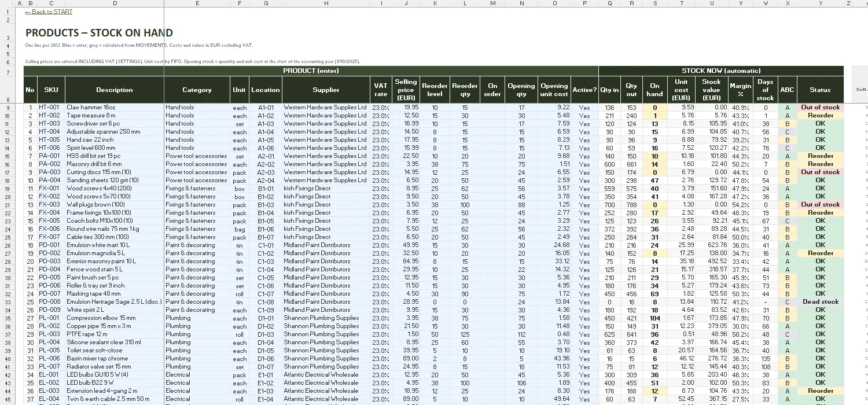Select the HT-001 SKU cell
Image resolution: width=868 pixels, height=405 pixels.
point(51,108)
